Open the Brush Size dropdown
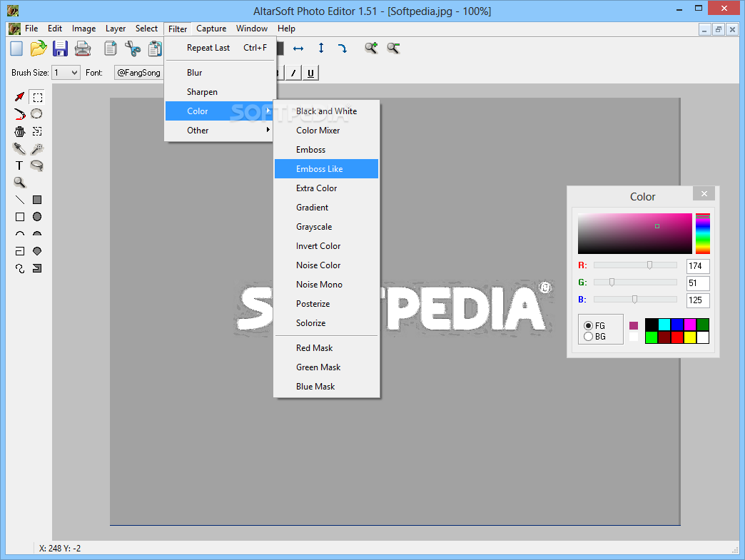This screenshot has width=745, height=560. [66, 73]
